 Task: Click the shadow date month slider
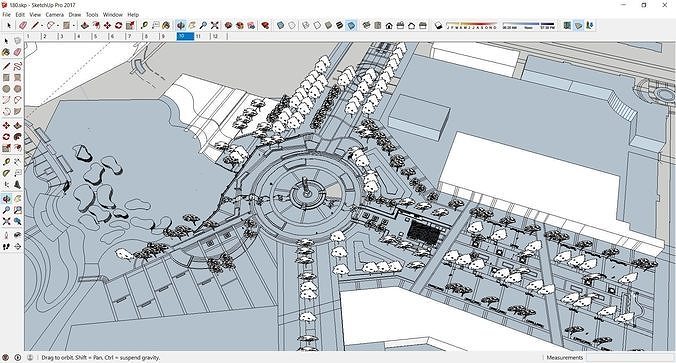coord(472,26)
